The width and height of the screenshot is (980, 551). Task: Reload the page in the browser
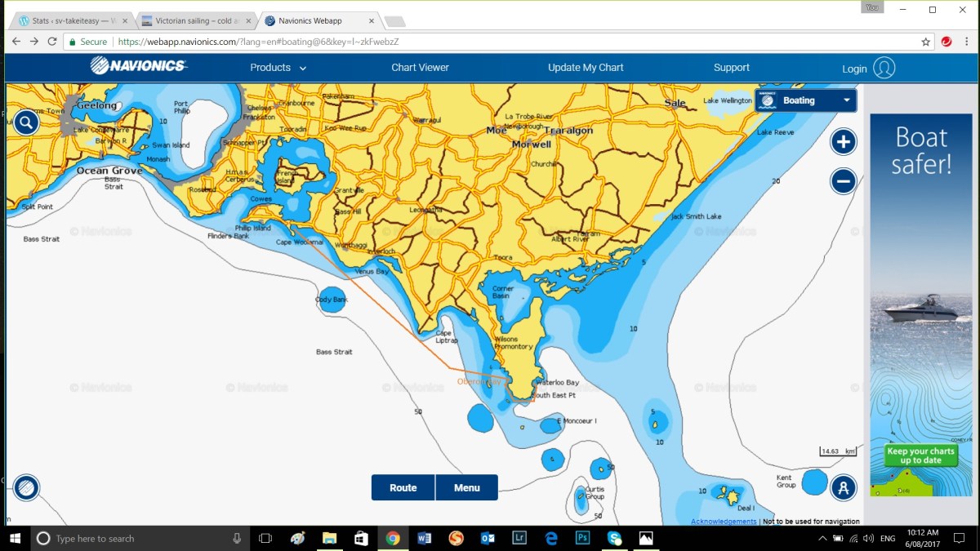[53, 42]
